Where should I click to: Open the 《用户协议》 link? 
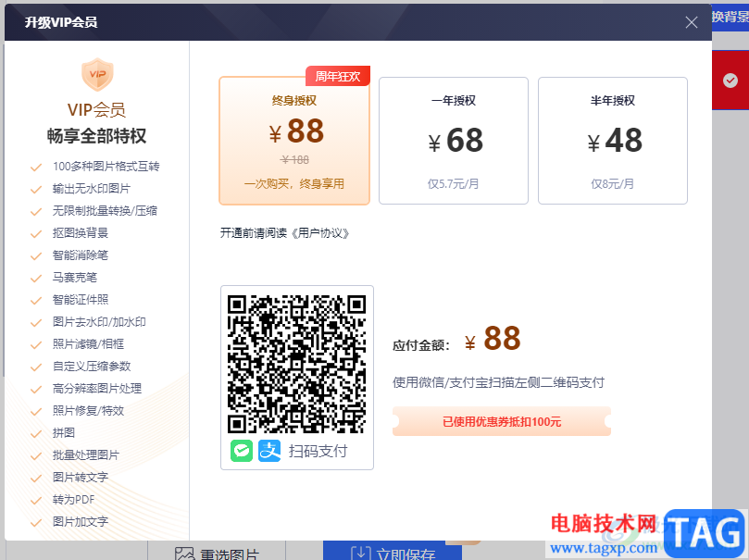319,233
